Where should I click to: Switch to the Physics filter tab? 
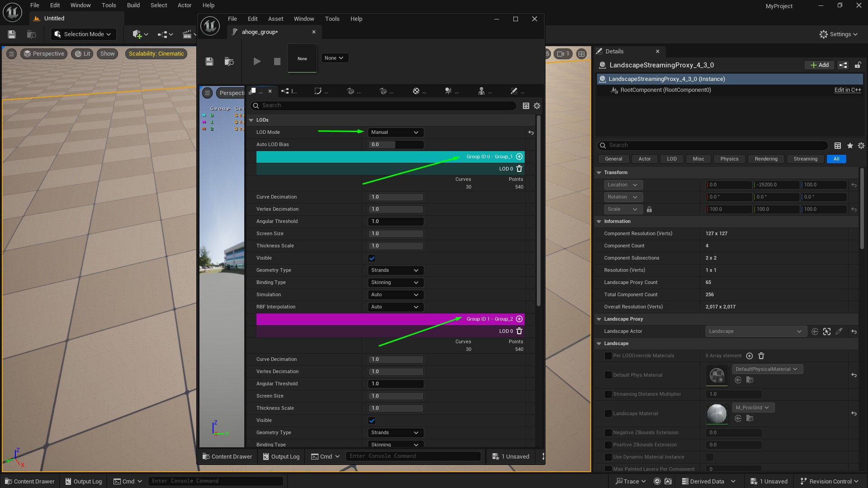(x=729, y=159)
